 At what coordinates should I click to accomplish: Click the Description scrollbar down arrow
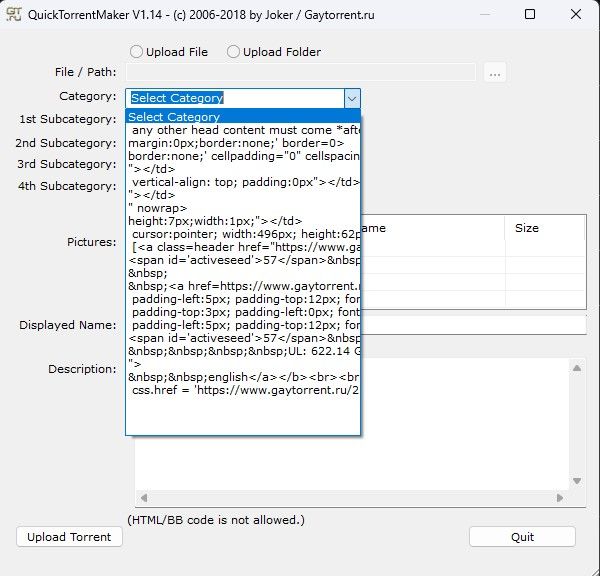coord(576,480)
